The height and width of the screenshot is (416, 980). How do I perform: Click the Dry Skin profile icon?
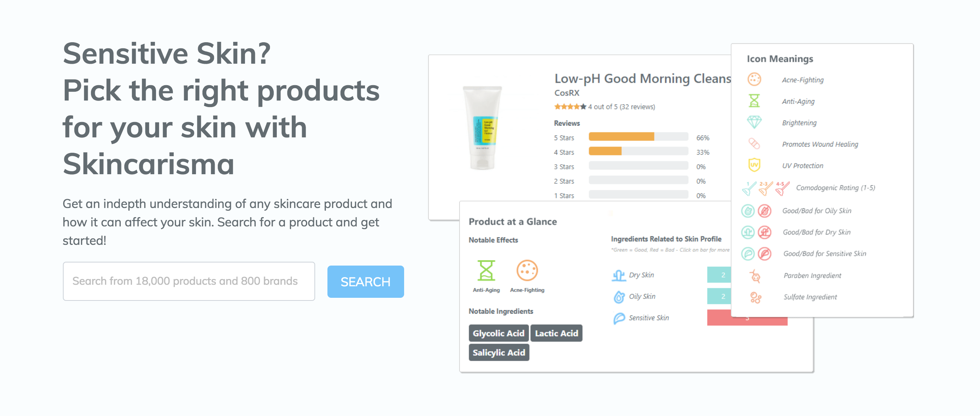click(x=619, y=275)
